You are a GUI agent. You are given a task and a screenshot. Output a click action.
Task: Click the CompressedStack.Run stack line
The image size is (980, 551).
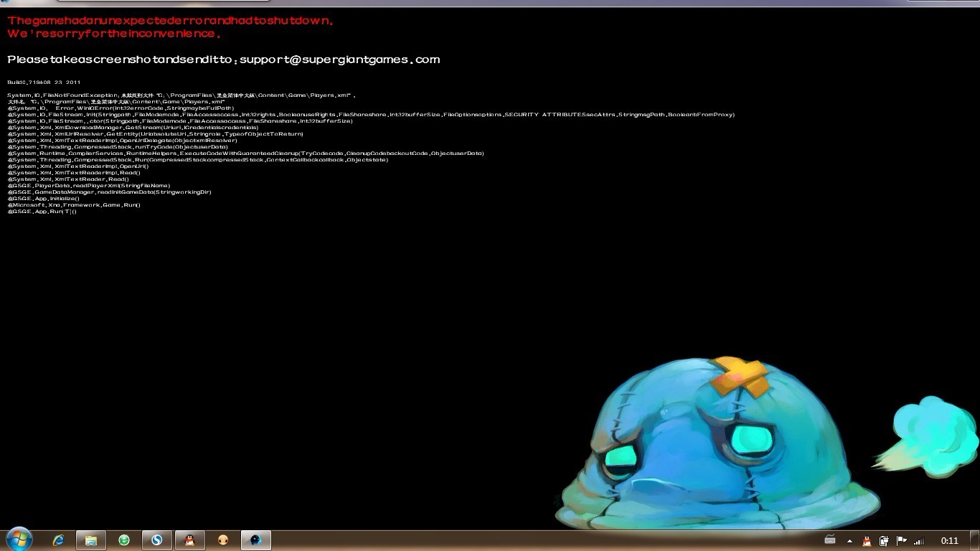pos(198,160)
